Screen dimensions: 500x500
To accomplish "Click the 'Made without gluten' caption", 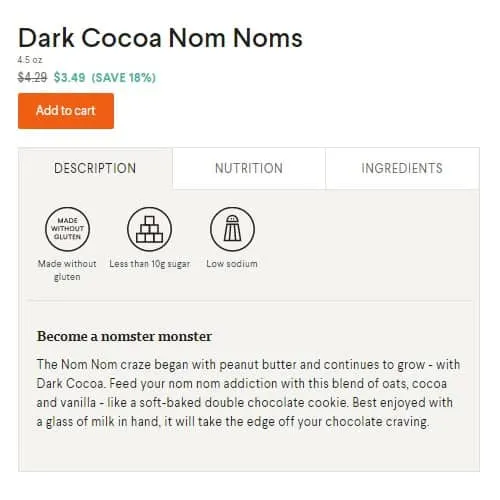I will [67, 270].
